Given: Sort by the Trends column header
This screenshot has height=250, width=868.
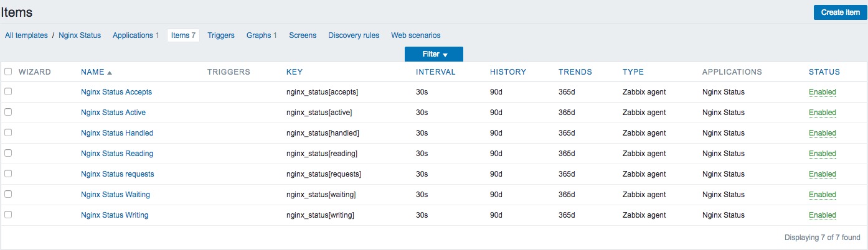Looking at the screenshot, I should coord(575,72).
